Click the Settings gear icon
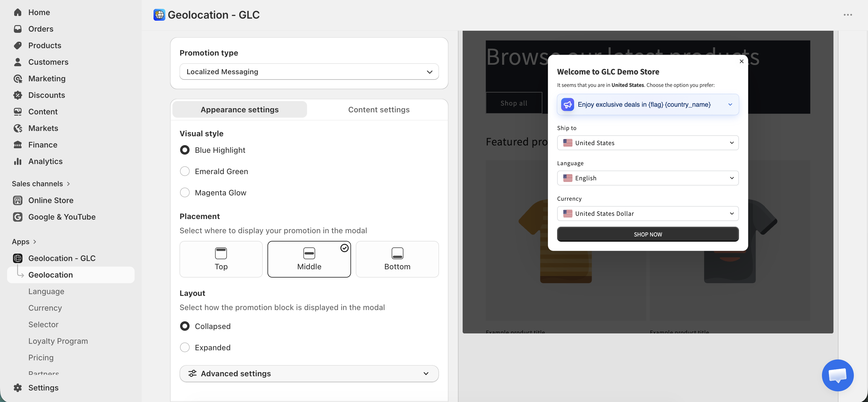Image resolution: width=868 pixels, height=402 pixels. coord(17,388)
